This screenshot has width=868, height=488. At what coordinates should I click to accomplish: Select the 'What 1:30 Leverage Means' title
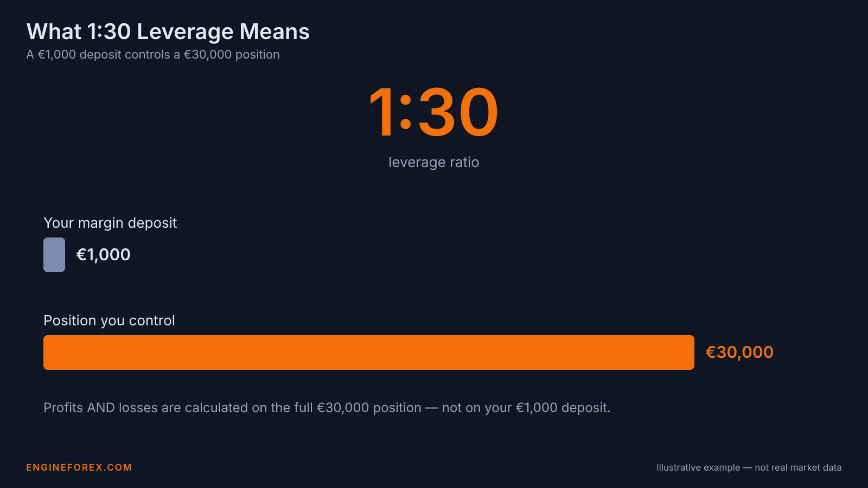click(168, 32)
